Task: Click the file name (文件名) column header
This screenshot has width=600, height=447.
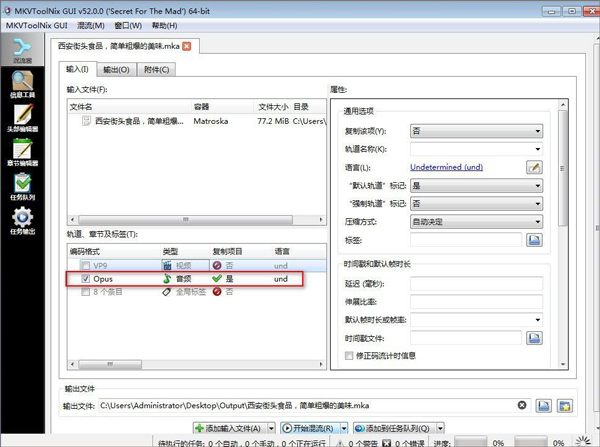Action: [x=129, y=107]
